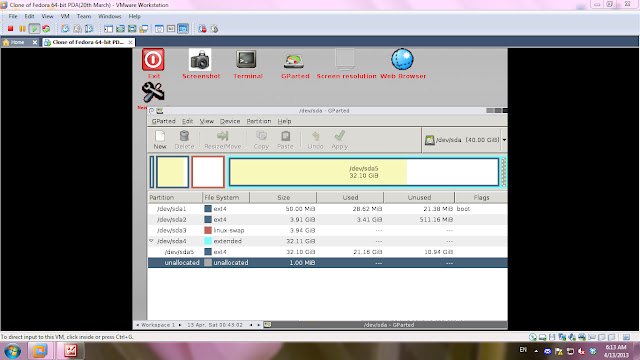Click the EN language indicator in tray
This screenshot has width=640, height=360.
(x=523, y=350)
